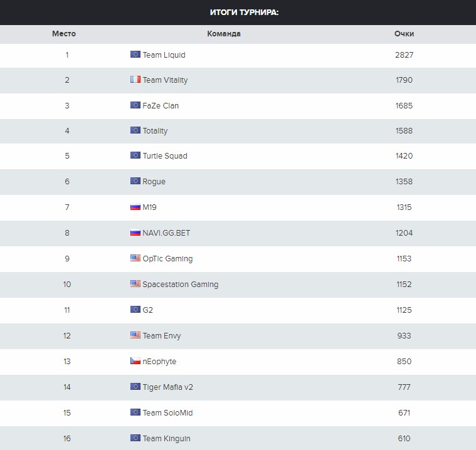Click the score 777
The width and height of the screenshot is (476, 450).
404,387
